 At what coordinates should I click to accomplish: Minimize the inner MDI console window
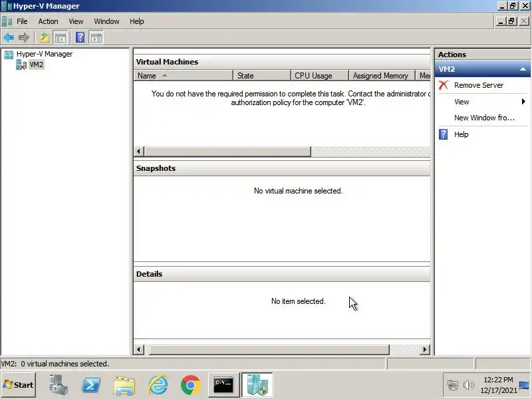[501, 21]
